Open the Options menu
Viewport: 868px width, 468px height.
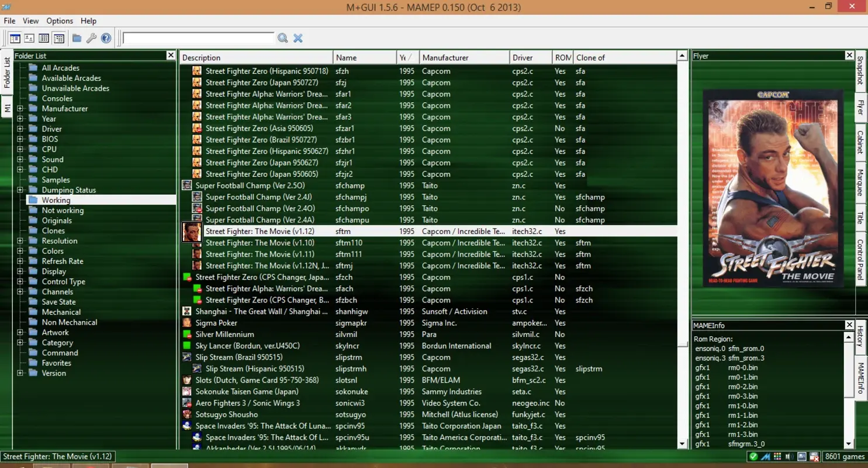tap(59, 20)
